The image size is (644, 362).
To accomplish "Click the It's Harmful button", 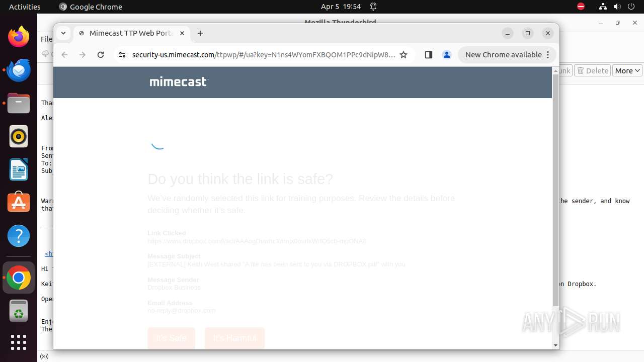I will [235, 338].
